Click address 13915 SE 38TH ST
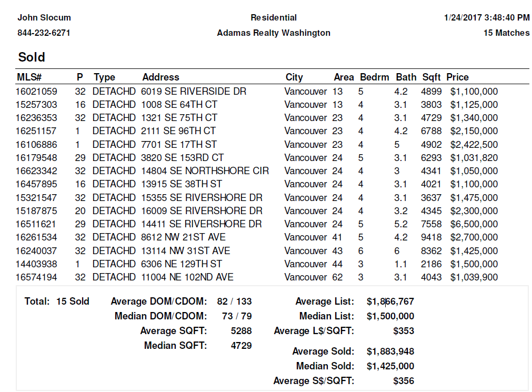Viewport: 532px width, 392px height. tap(182, 185)
